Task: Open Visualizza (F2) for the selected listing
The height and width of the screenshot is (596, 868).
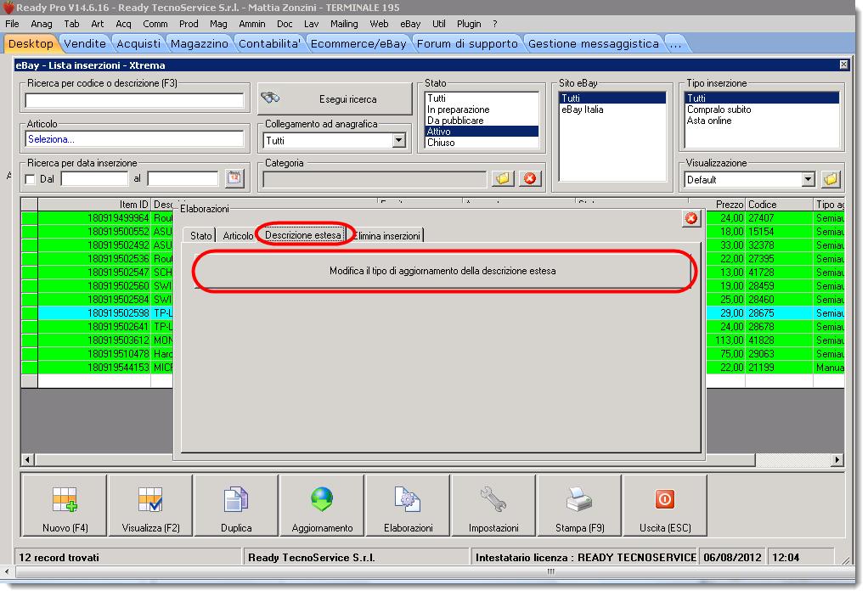Action: coord(150,505)
